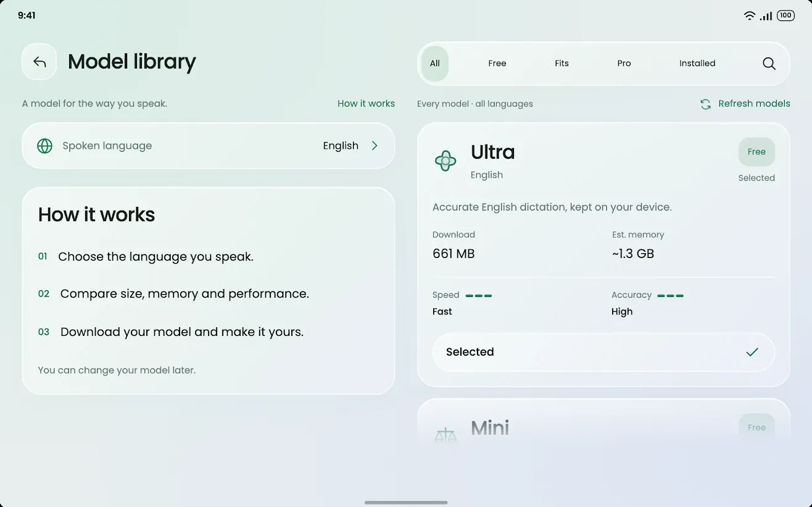Click the Selected button on Ultra card
The image size is (812, 507).
(x=603, y=352)
